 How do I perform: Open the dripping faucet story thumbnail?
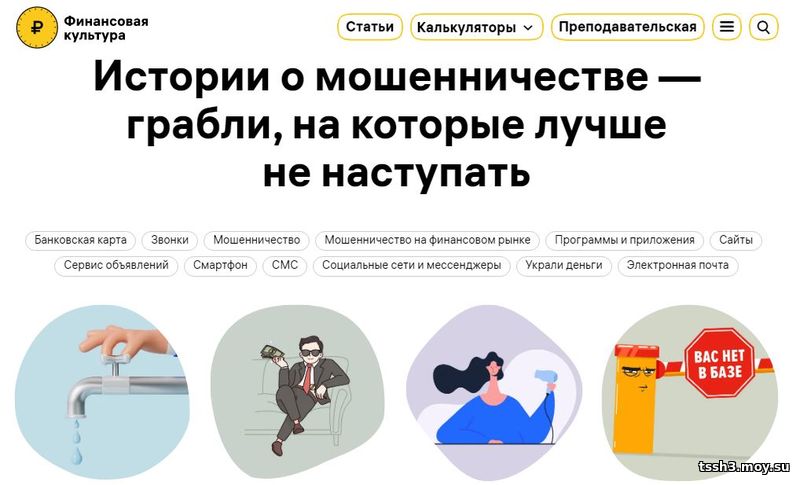(102, 392)
